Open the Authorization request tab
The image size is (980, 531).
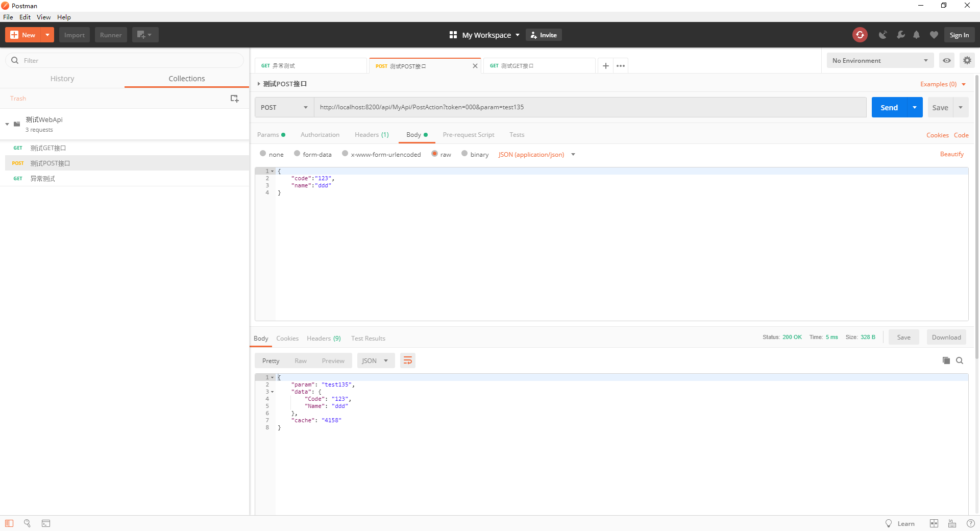320,135
